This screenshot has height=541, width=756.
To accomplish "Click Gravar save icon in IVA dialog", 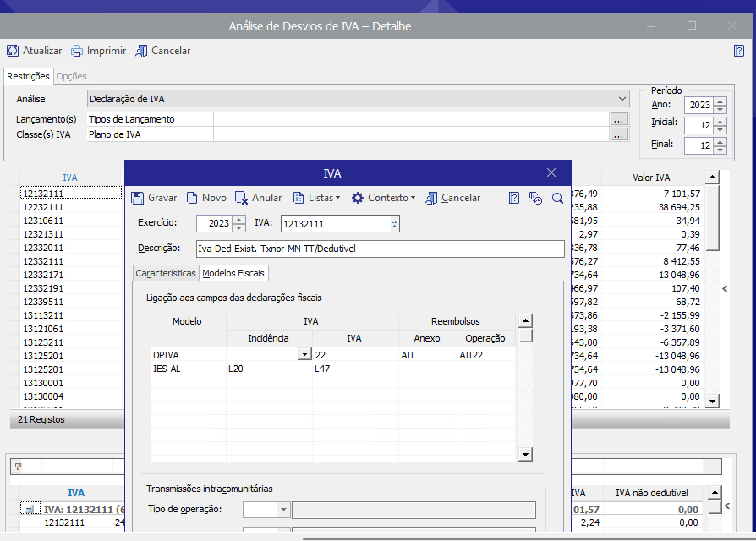I will click(x=138, y=198).
